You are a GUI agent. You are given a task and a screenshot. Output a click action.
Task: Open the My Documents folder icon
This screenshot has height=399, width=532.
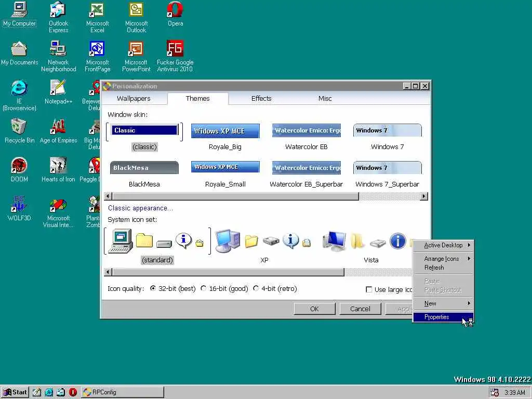click(19, 54)
